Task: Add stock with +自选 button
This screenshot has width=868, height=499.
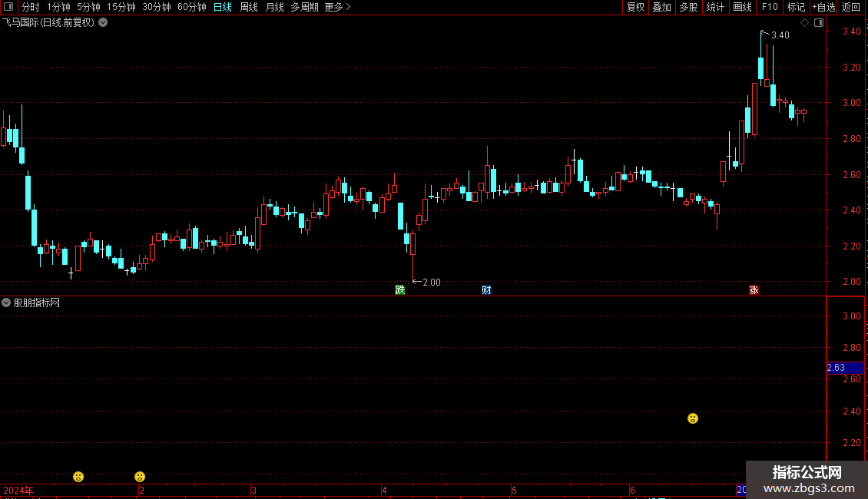Action: (823, 7)
